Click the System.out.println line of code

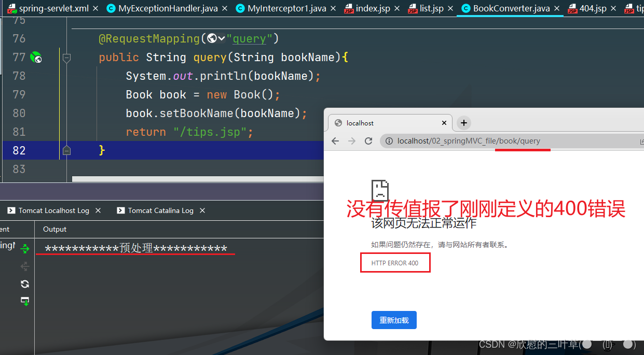(x=223, y=76)
